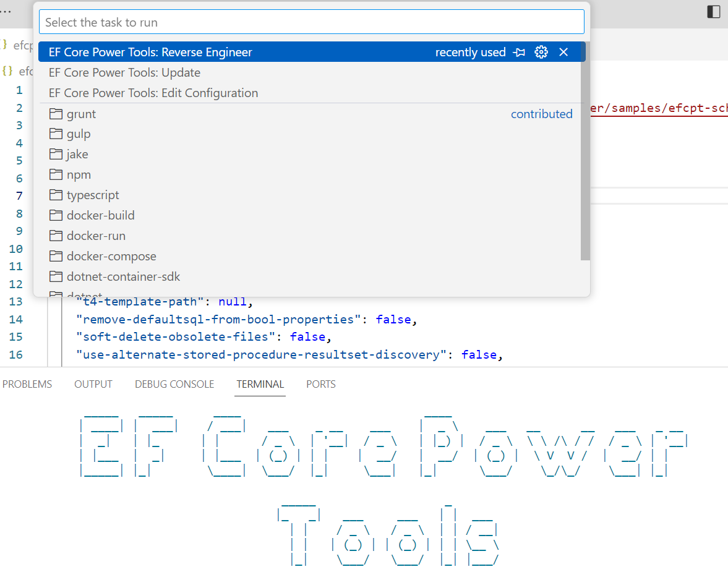
Task: Run EF Core Power Tools: Update
Action: tap(309, 72)
